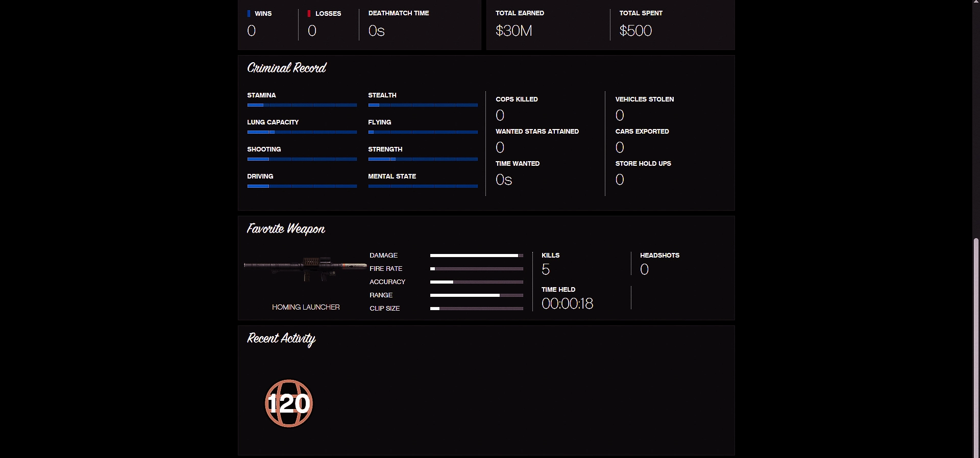This screenshot has height=458, width=980.
Task: Click the Mental State bar
Action: pos(423,186)
